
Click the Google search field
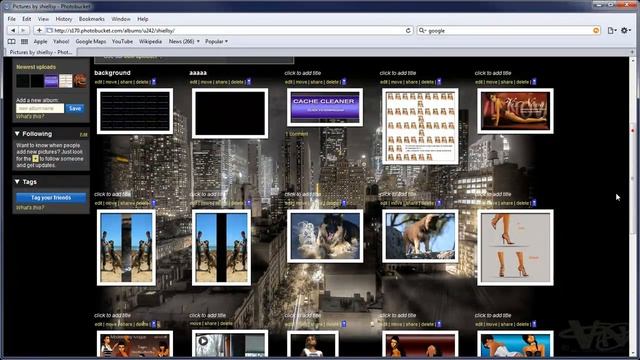pyautogui.click(x=509, y=31)
